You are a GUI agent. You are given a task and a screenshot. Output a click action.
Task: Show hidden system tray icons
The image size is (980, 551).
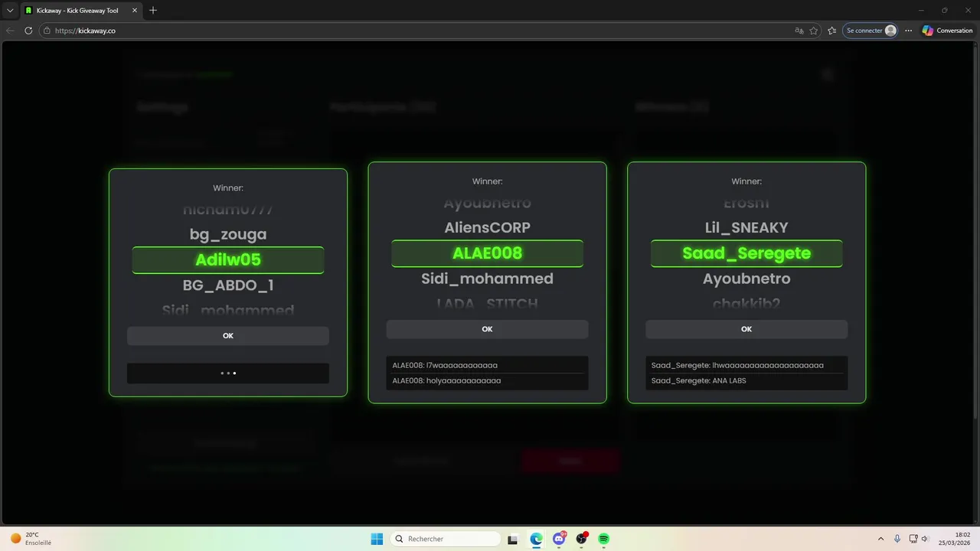pos(880,539)
